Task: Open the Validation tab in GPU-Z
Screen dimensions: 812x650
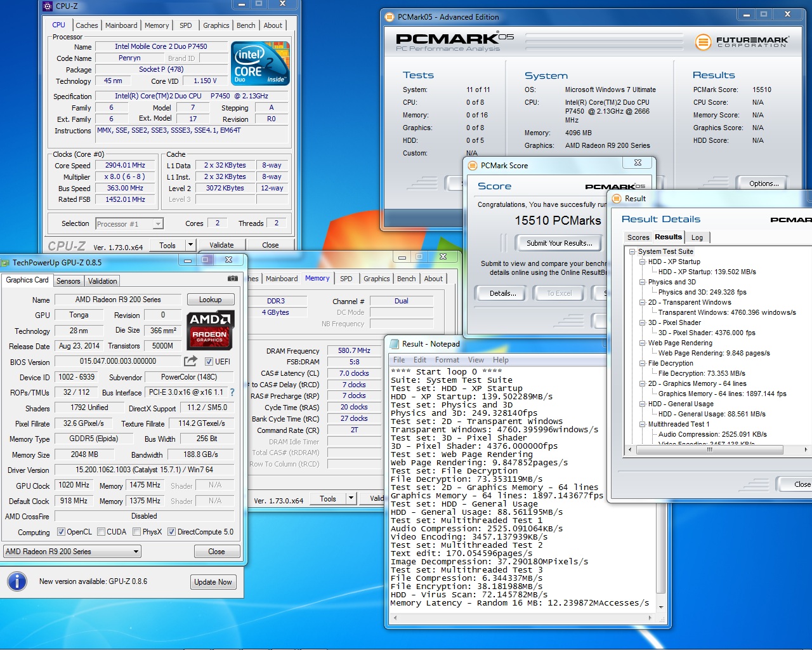Action: point(102,281)
